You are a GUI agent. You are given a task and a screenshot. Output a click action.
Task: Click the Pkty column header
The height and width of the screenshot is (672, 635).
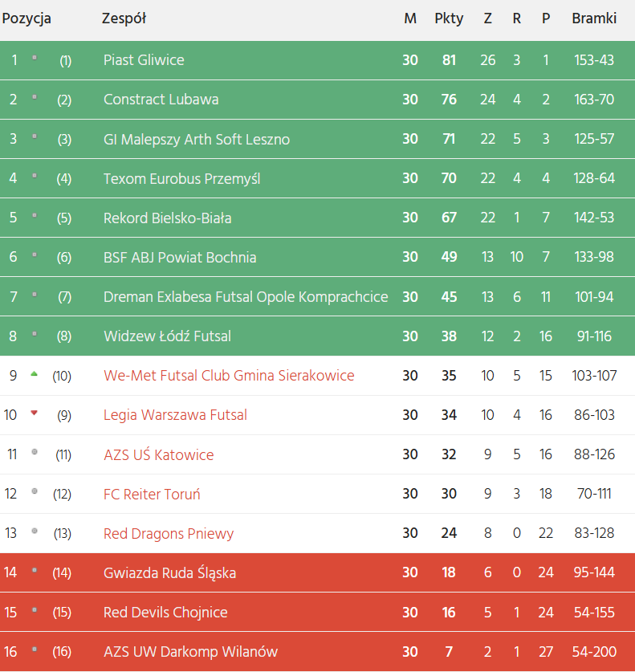449,18
